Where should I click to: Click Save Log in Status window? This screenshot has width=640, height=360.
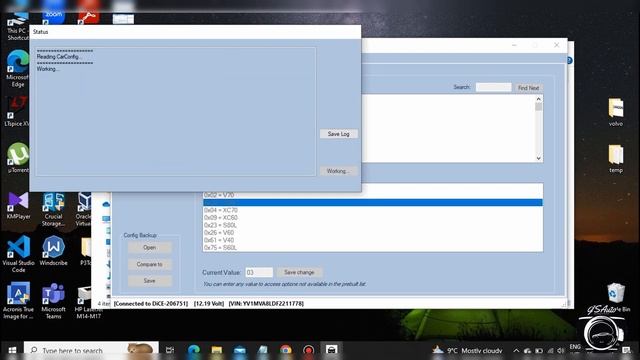pos(338,134)
